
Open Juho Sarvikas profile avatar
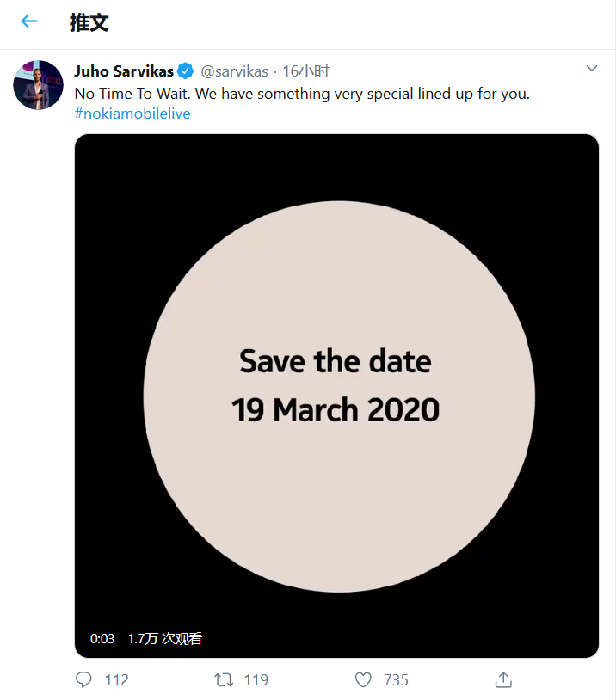(38, 85)
